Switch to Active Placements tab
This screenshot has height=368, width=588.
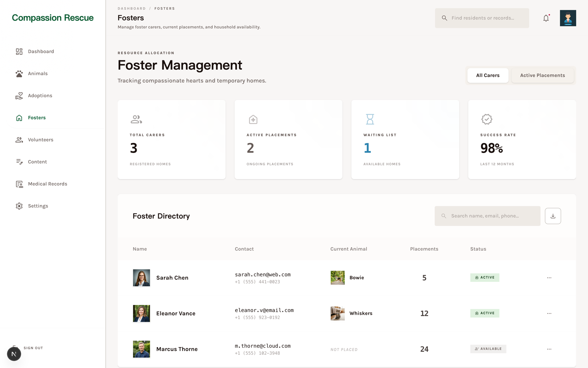[542, 75]
